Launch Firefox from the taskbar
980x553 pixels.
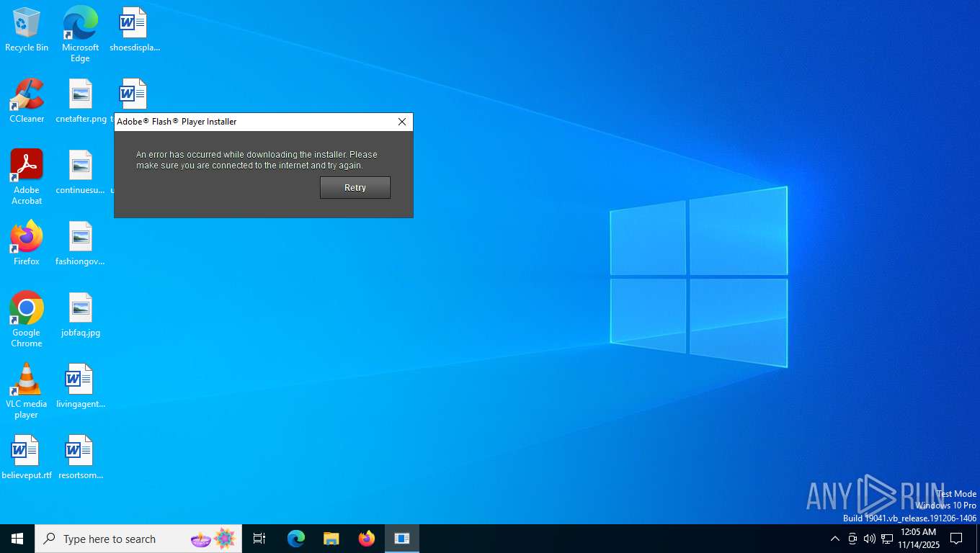(x=367, y=539)
